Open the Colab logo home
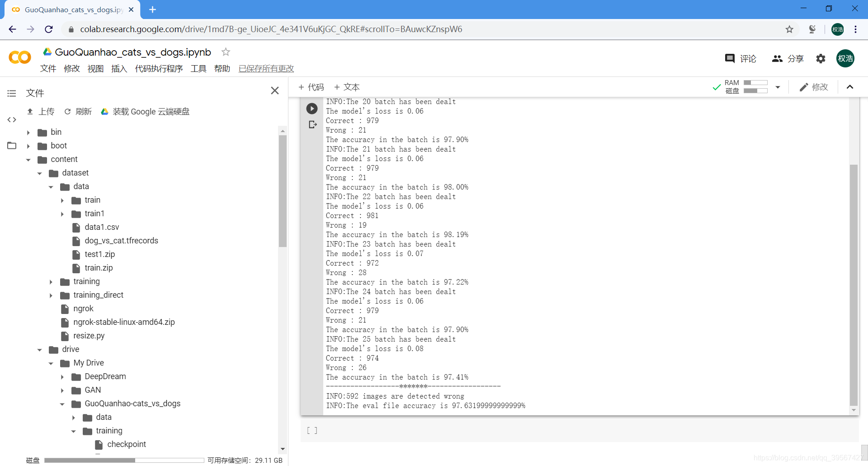 pyautogui.click(x=20, y=57)
